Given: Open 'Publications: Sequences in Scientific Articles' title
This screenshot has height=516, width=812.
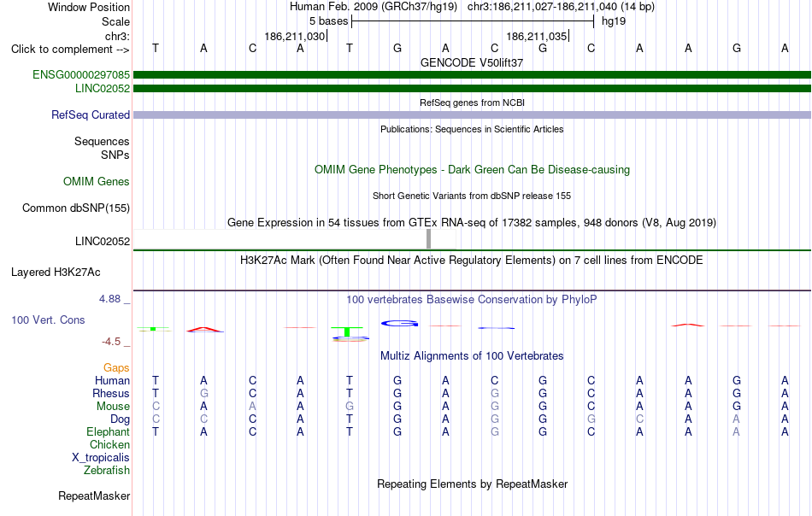Looking at the screenshot, I should 472,129.
